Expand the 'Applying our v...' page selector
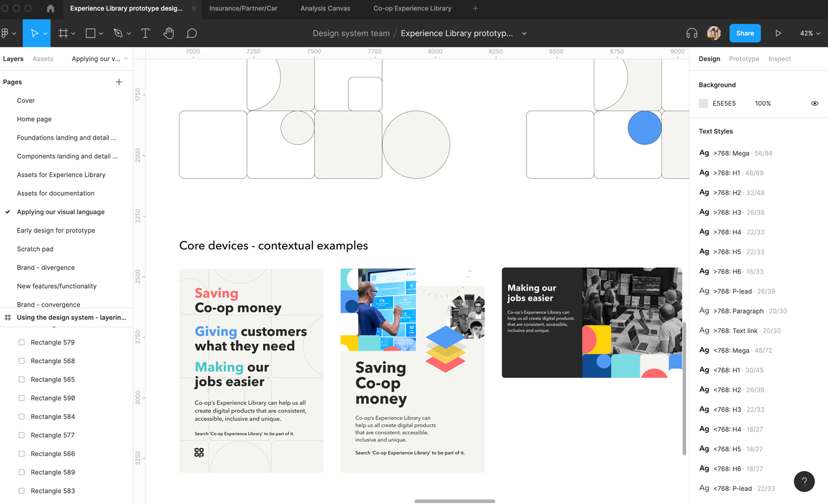 click(99, 59)
